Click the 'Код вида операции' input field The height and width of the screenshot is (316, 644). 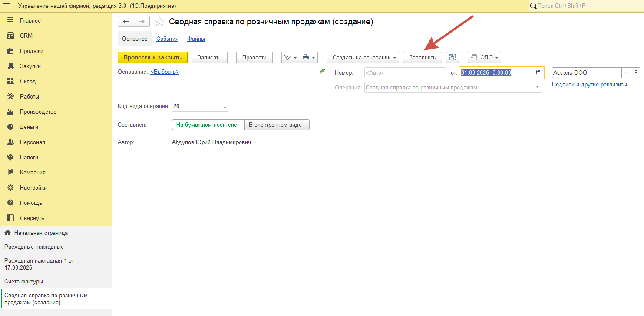click(x=196, y=106)
